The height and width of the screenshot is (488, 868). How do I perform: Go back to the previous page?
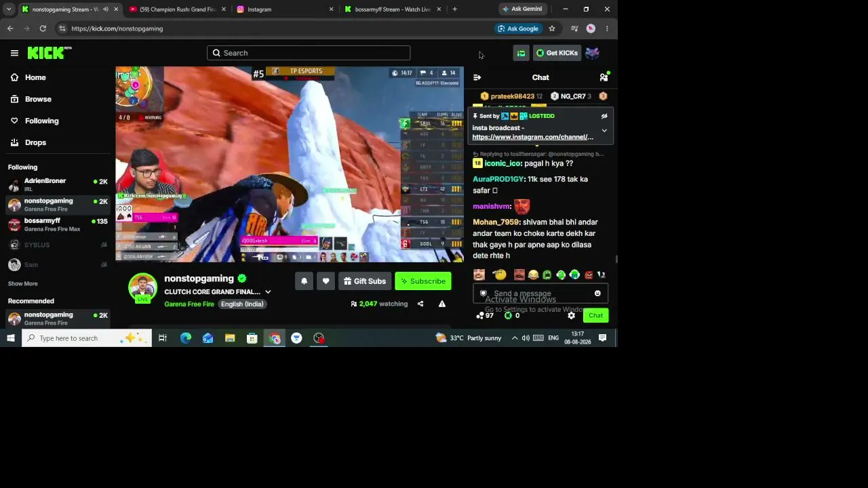(10, 28)
